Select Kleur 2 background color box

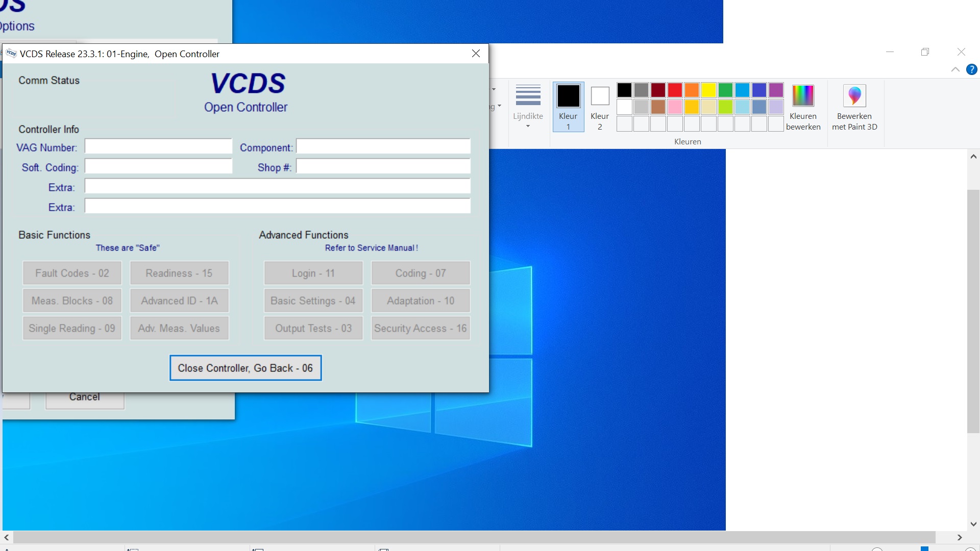click(600, 107)
